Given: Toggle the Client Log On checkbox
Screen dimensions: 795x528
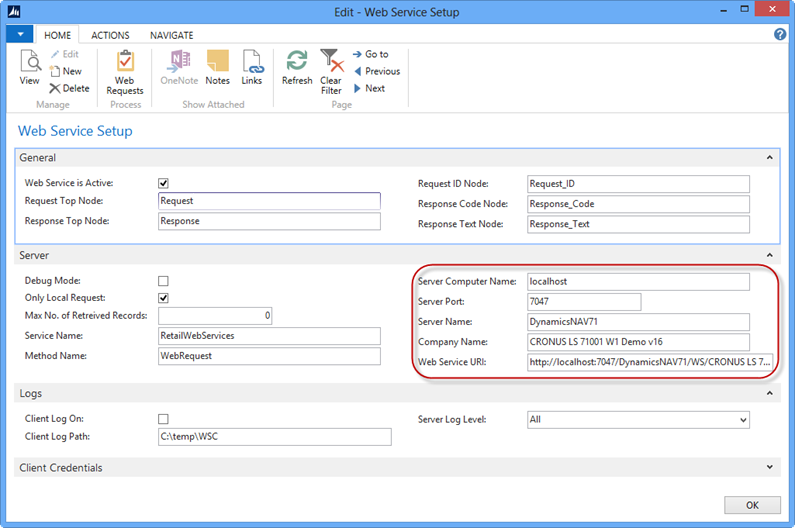Looking at the screenshot, I should tap(163, 419).
